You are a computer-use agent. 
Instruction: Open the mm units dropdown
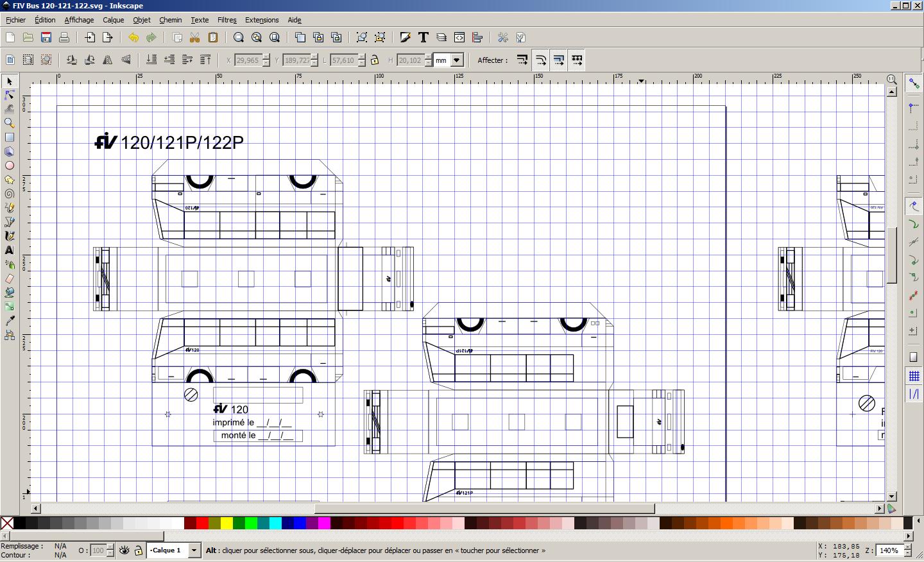(456, 60)
